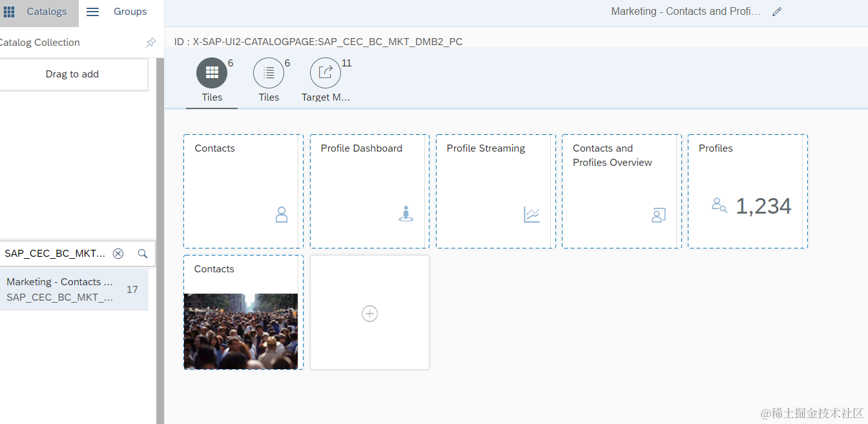This screenshot has height=424, width=868.
Task: Click the tiles grid view icon
Action: pyautogui.click(x=212, y=73)
